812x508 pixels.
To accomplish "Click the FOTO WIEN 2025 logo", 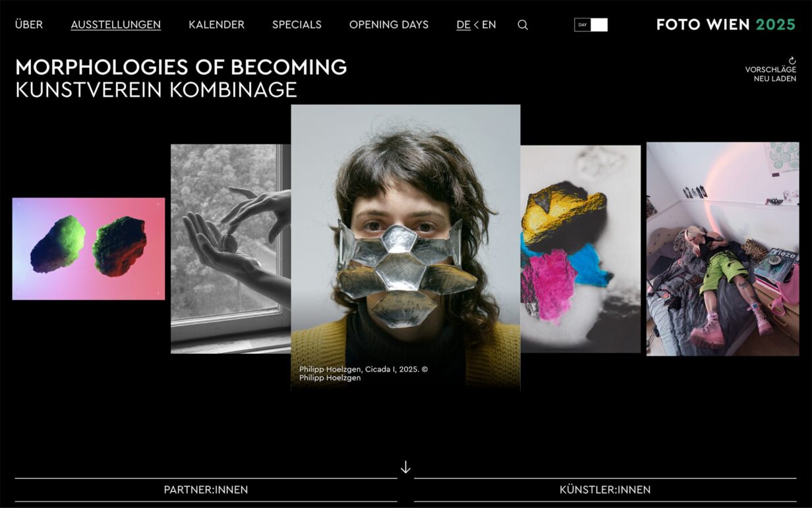I will [726, 25].
